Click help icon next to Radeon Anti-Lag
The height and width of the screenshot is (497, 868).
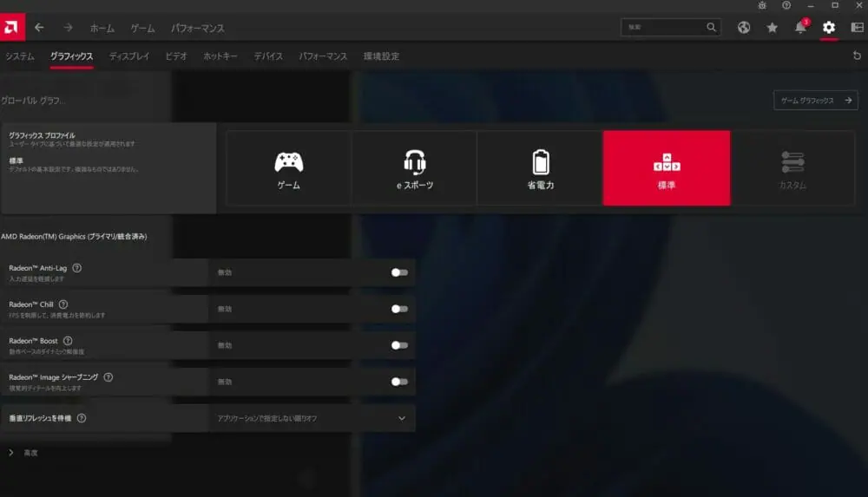77,269
